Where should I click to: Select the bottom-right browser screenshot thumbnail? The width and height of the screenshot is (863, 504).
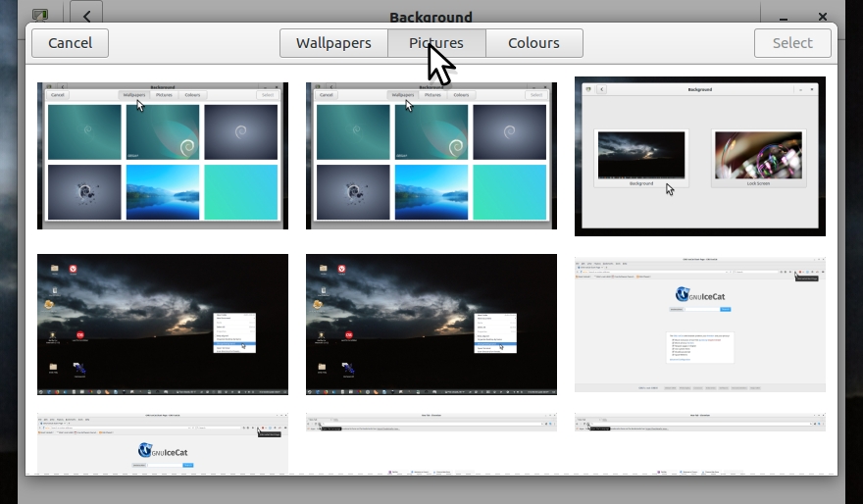click(700, 443)
